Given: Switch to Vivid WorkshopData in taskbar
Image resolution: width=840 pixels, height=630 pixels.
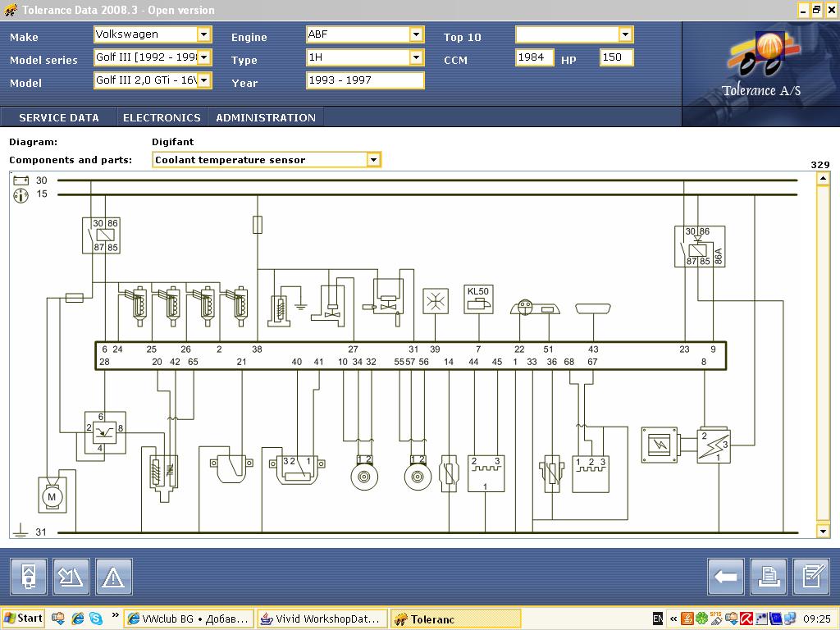Looking at the screenshot, I should (x=321, y=619).
